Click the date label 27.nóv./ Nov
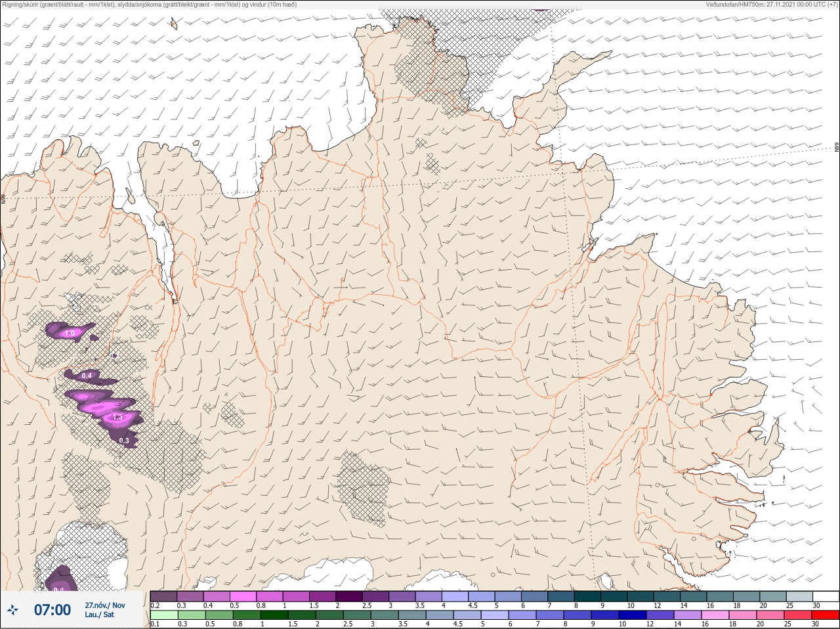The height and width of the screenshot is (629, 840). pos(104,605)
